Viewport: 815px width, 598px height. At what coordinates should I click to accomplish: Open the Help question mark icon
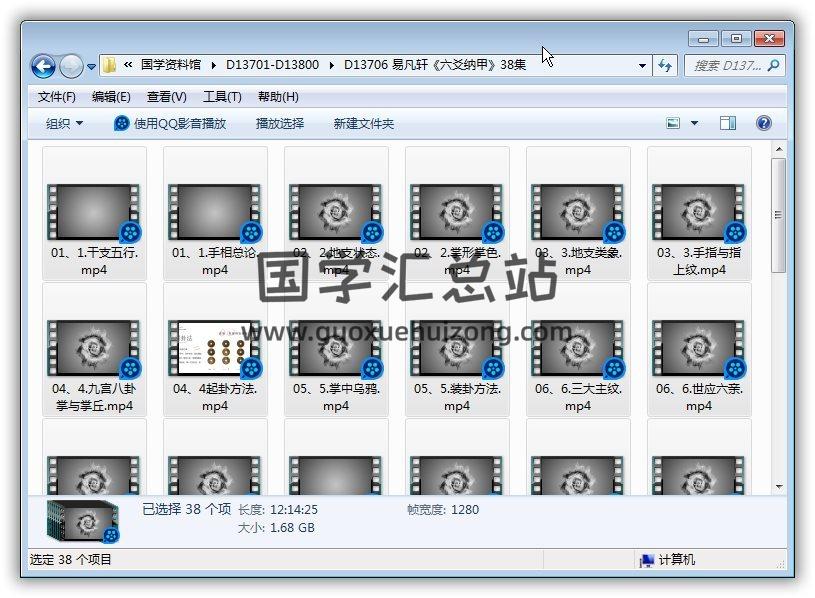763,123
